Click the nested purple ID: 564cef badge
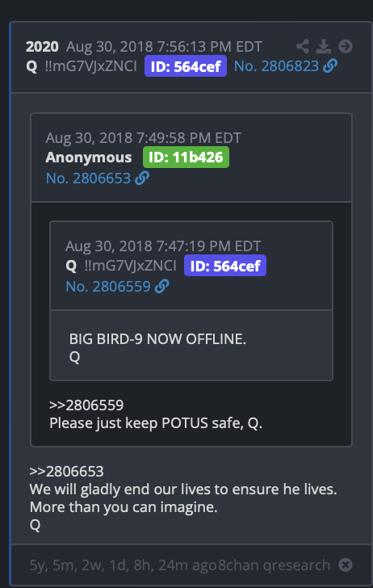The width and height of the screenshot is (373, 588). (225, 266)
